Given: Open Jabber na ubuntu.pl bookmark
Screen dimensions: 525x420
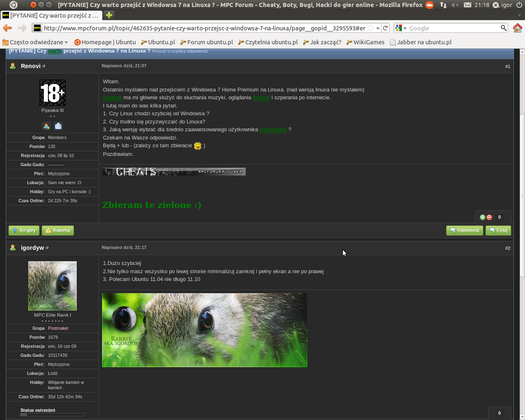Looking at the screenshot, I should pyautogui.click(x=421, y=42).
